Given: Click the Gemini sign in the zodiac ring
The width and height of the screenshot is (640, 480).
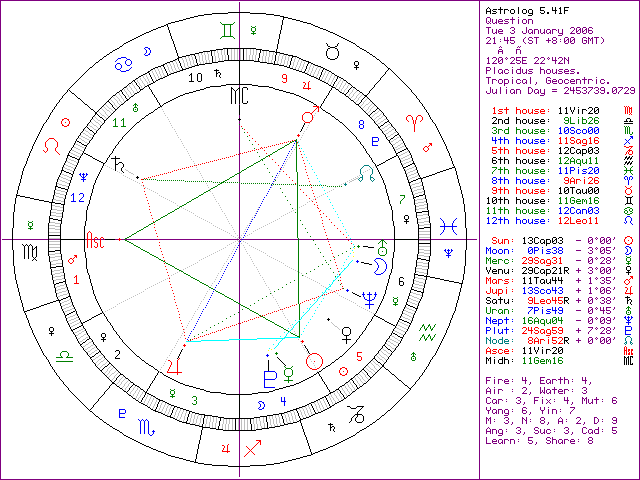Looking at the screenshot, I should coord(231,32).
